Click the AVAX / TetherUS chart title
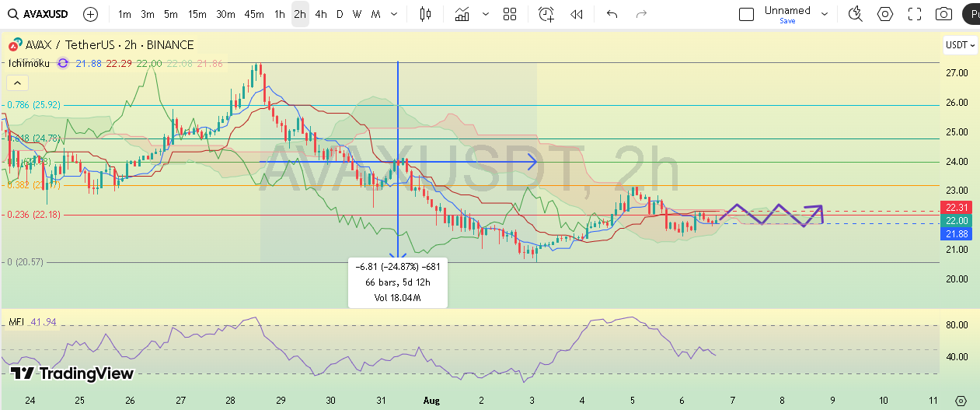Screen dimensions: 980x410 109,45
